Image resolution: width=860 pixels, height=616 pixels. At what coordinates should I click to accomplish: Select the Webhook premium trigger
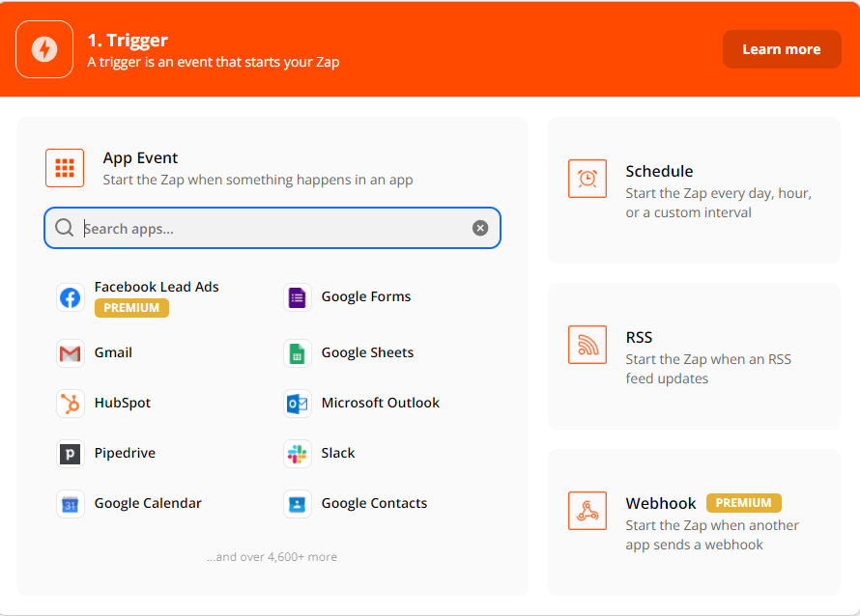click(694, 522)
